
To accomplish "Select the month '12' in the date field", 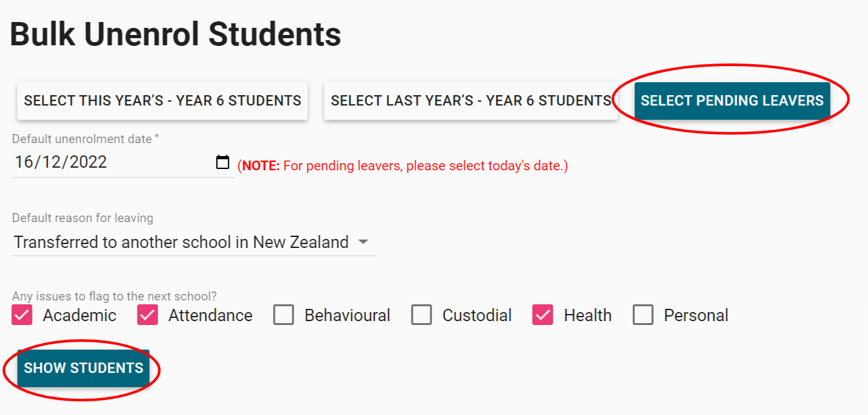I will click(x=52, y=162).
